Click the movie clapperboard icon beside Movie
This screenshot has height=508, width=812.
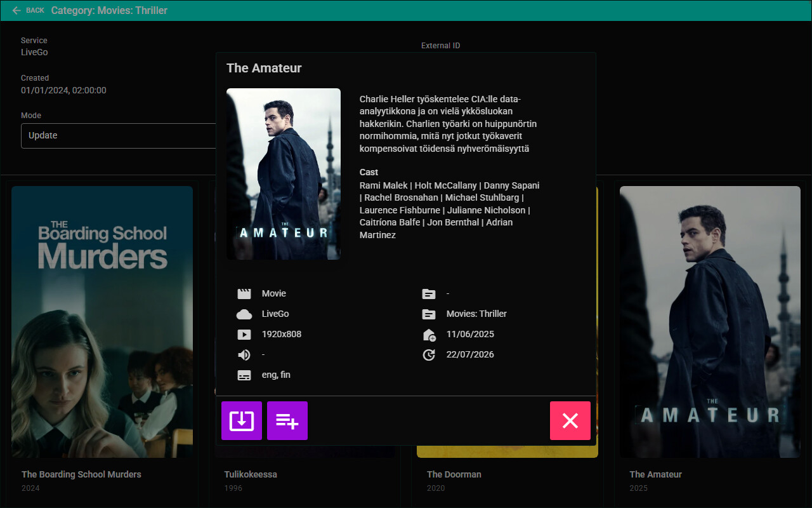click(244, 293)
